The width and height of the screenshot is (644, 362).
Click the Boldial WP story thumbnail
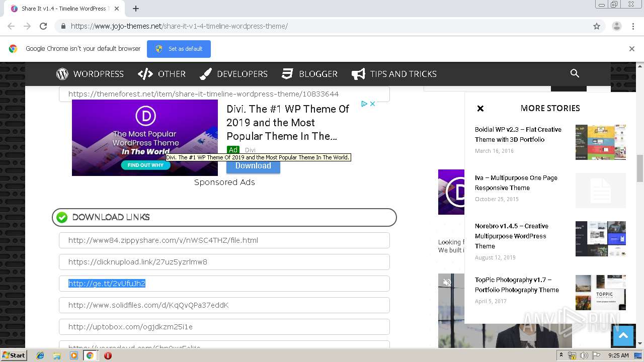(601, 142)
